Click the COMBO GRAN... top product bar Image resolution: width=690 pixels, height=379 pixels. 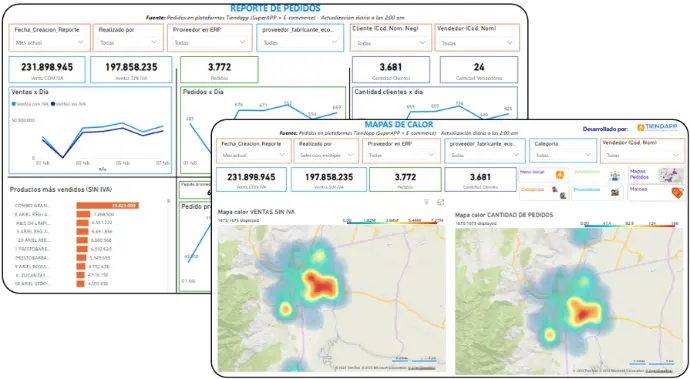pos(107,206)
